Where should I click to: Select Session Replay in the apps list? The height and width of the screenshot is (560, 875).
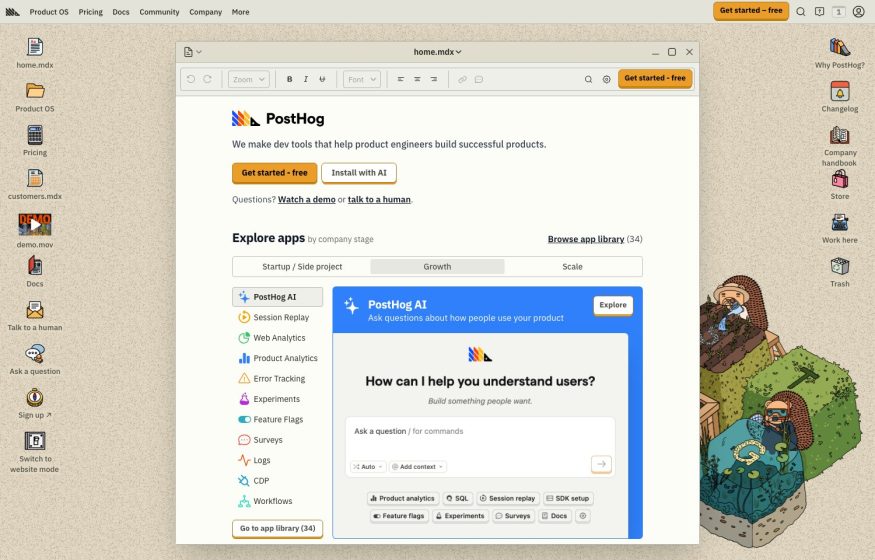point(281,318)
